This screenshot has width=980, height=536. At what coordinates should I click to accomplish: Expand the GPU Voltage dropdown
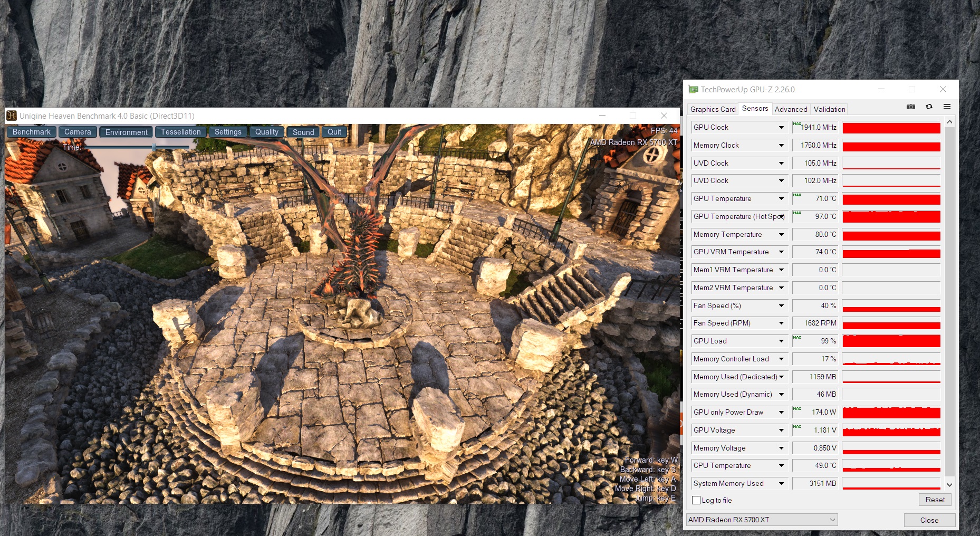[x=781, y=430]
